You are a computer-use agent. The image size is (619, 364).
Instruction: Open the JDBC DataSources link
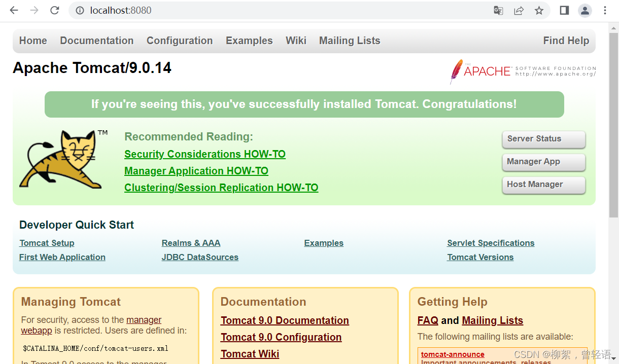[x=200, y=257]
